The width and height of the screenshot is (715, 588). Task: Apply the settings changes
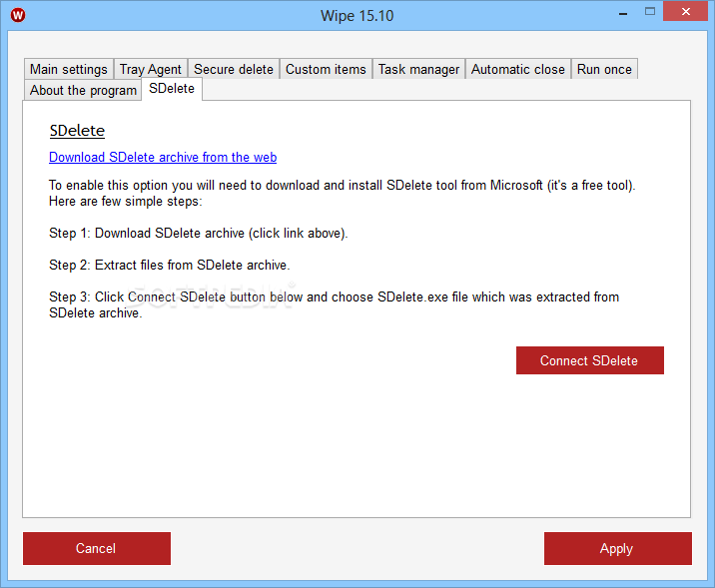coord(617,548)
